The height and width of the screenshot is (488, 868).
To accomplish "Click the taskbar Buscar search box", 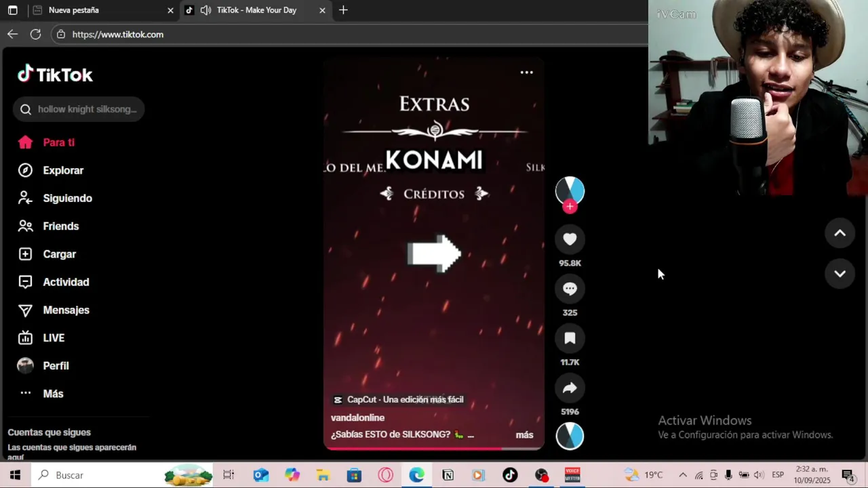I will (x=122, y=475).
